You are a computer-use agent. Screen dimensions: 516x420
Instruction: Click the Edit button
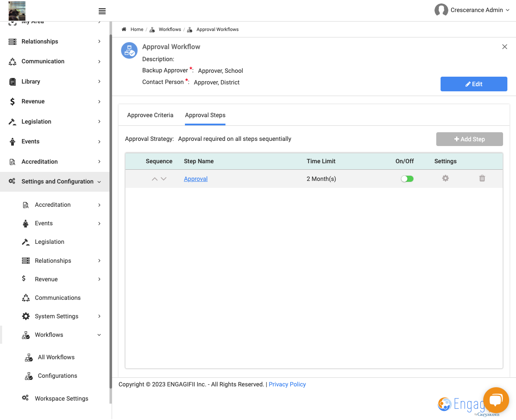(474, 84)
